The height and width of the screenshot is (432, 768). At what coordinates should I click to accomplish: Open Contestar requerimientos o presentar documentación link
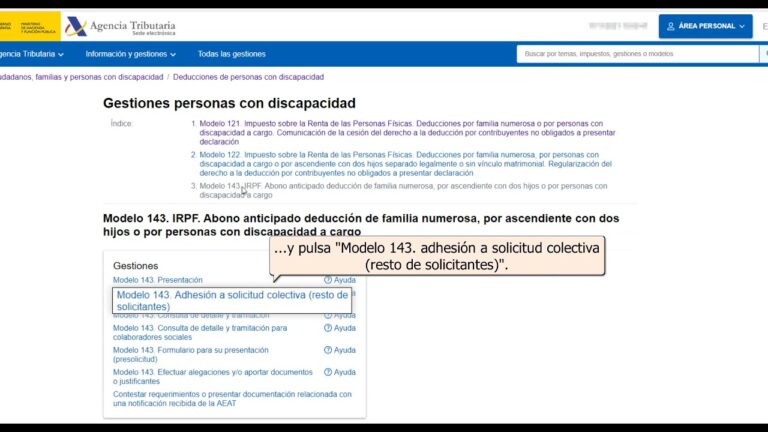pyautogui.click(x=231, y=399)
